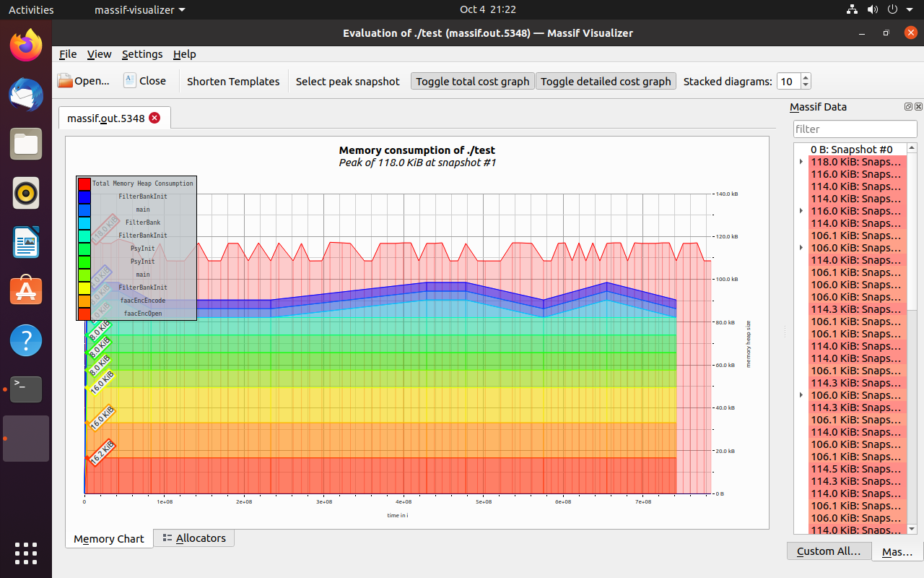
Task: Open the Custom All... bottom tab
Action: point(828,551)
